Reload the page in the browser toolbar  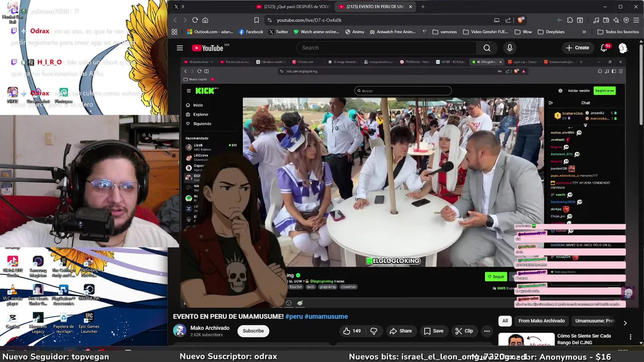coord(195,20)
